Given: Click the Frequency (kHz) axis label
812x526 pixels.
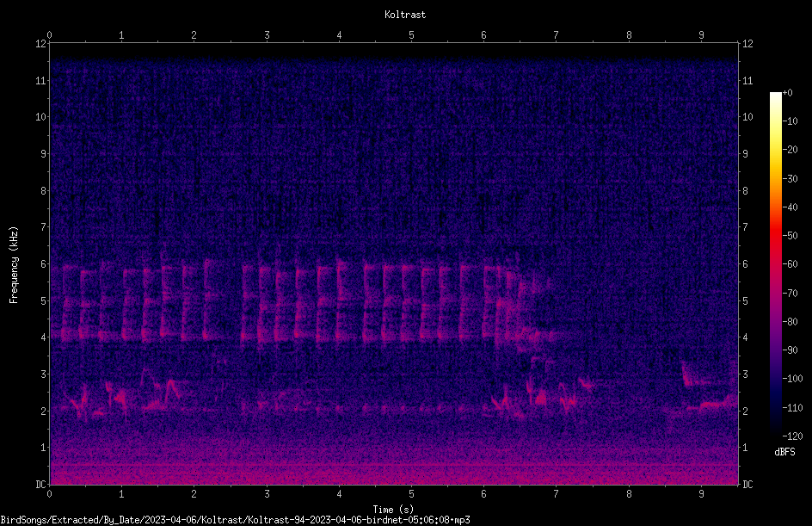Looking at the screenshot, I should click(x=14, y=265).
